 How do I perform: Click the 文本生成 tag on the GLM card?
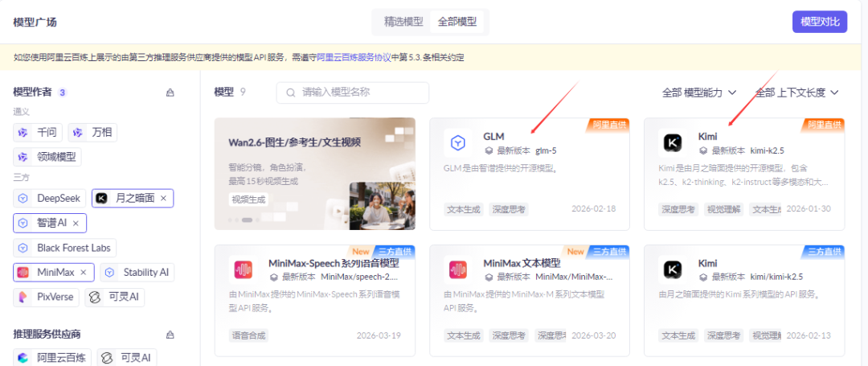465,209
